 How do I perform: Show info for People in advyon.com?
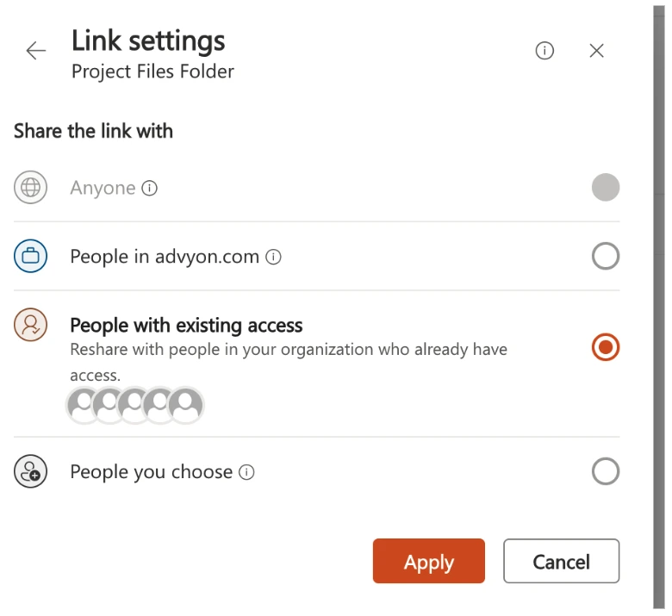(274, 257)
